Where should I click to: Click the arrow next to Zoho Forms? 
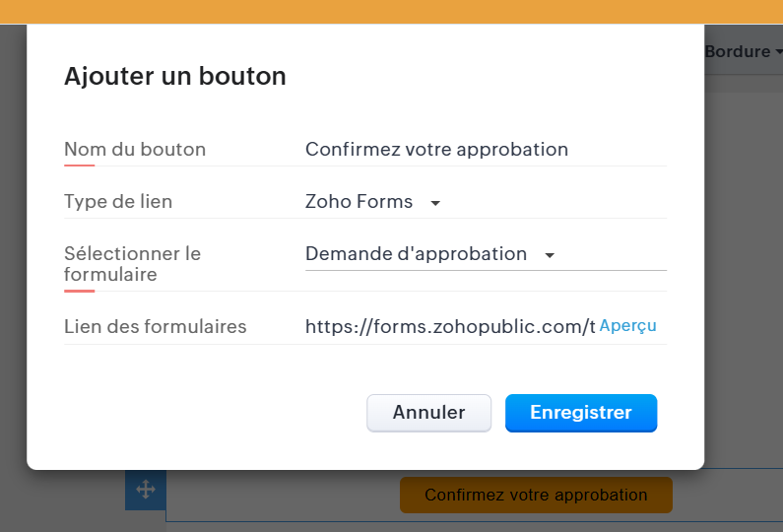[435, 203]
